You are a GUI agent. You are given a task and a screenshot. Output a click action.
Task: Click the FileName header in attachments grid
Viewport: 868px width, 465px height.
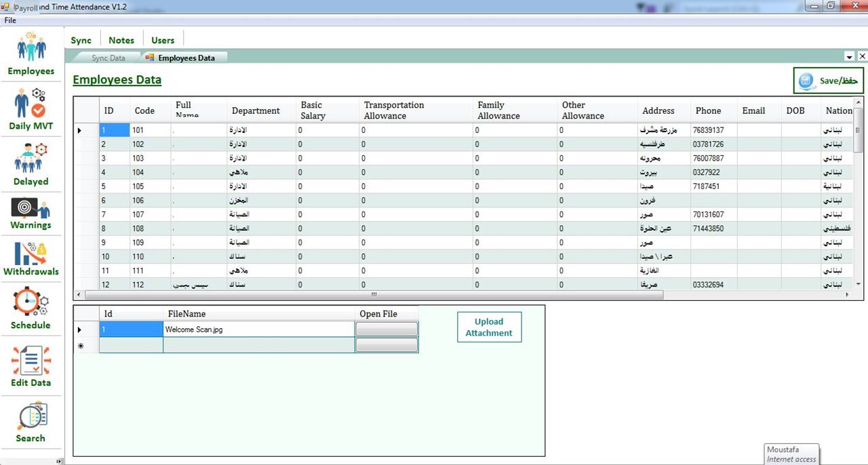point(259,314)
